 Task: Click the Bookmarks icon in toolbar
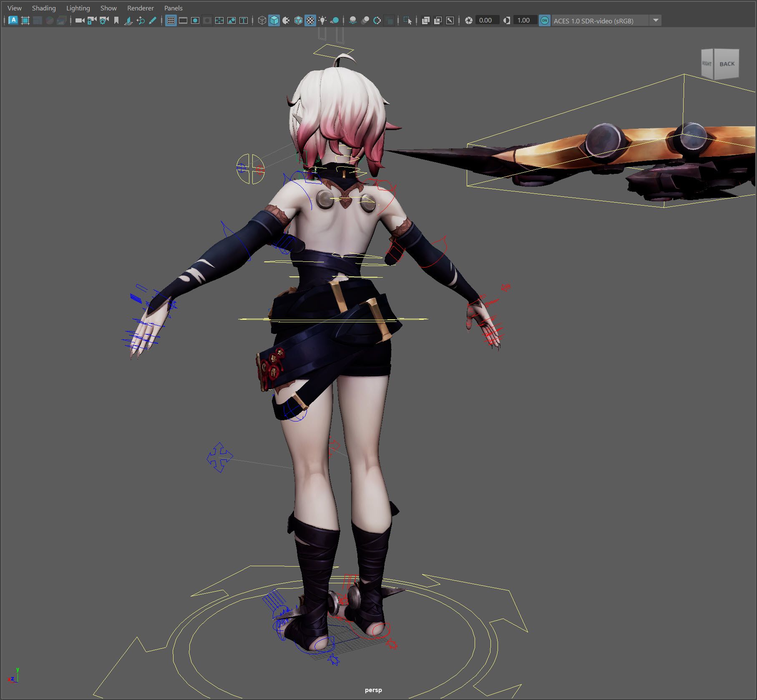click(116, 20)
